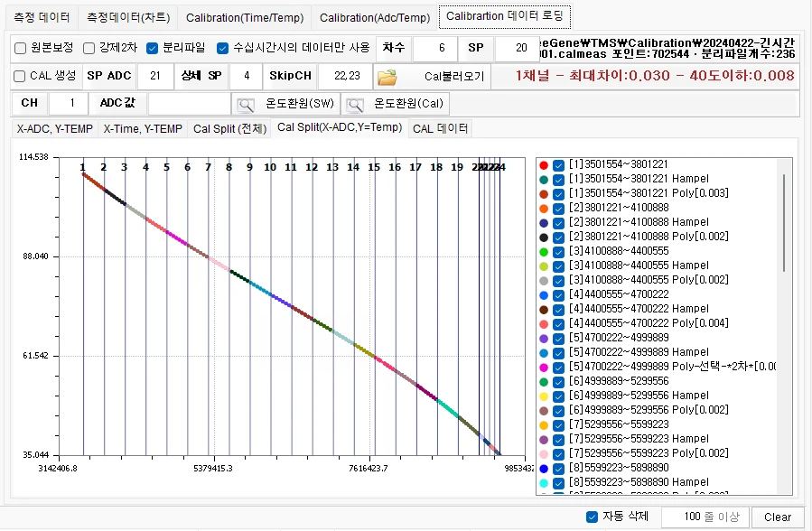Open the Cal Split (전체) tab

229,129
